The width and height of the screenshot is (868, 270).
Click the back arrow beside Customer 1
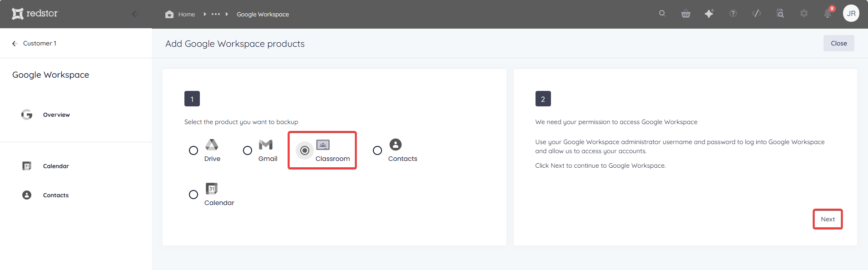(x=15, y=43)
